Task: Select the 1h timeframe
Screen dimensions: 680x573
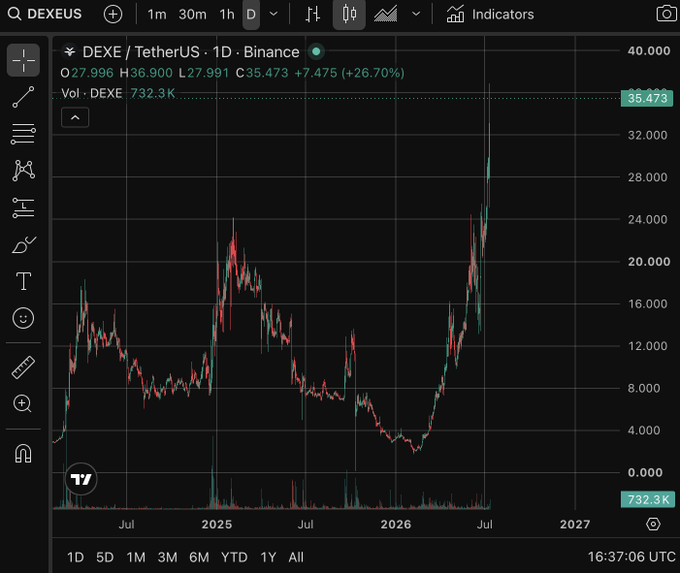Action: point(227,14)
